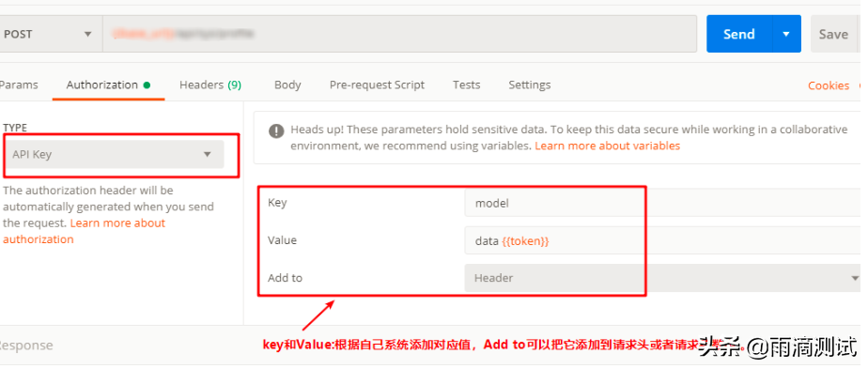Open Learn more about authorization link
Viewport: 868px width, 369px height.
[85, 231]
